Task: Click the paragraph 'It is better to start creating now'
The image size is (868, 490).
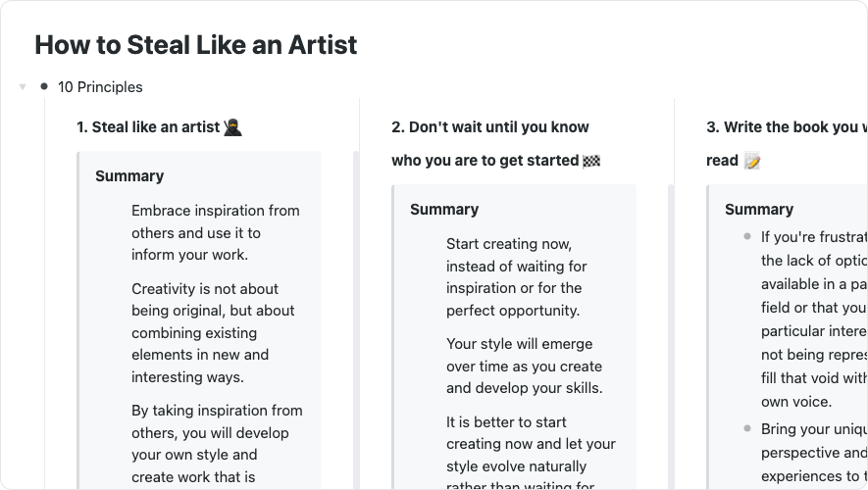Action: (x=531, y=445)
